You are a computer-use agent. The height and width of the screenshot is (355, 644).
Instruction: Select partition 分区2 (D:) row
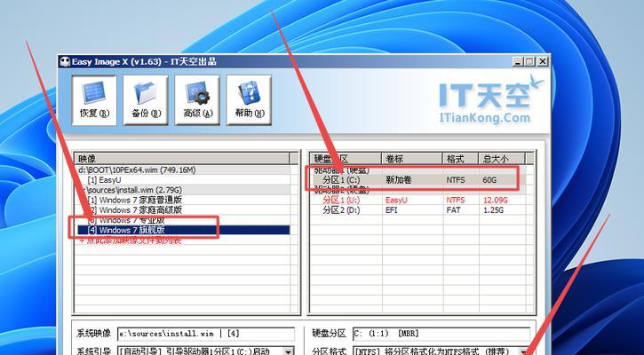click(x=418, y=210)
